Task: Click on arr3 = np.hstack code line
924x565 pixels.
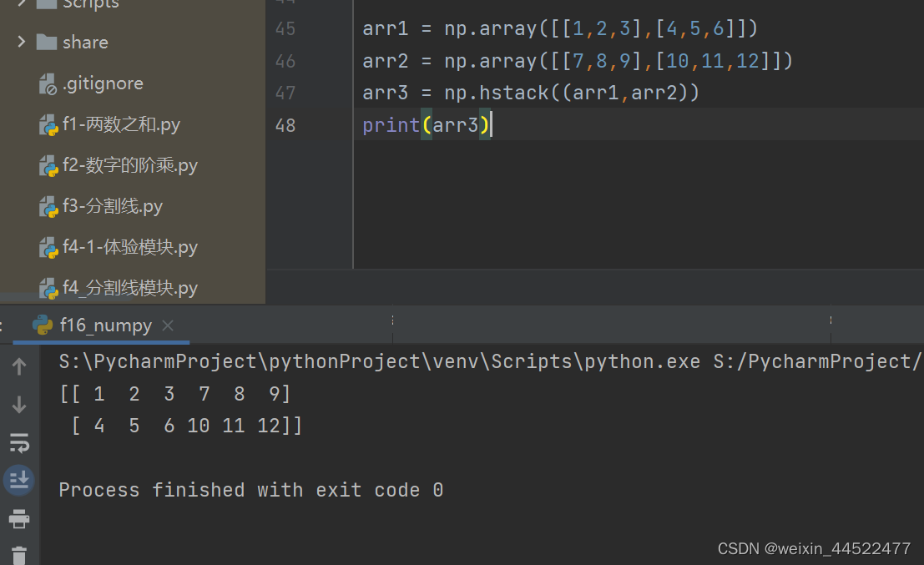Action: click(x=530, y=93)
